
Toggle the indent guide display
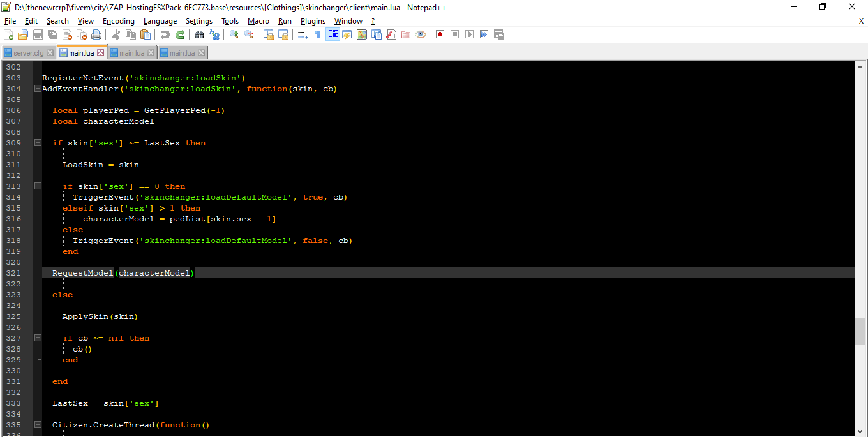pyautogui.click(x=333, y=34)
